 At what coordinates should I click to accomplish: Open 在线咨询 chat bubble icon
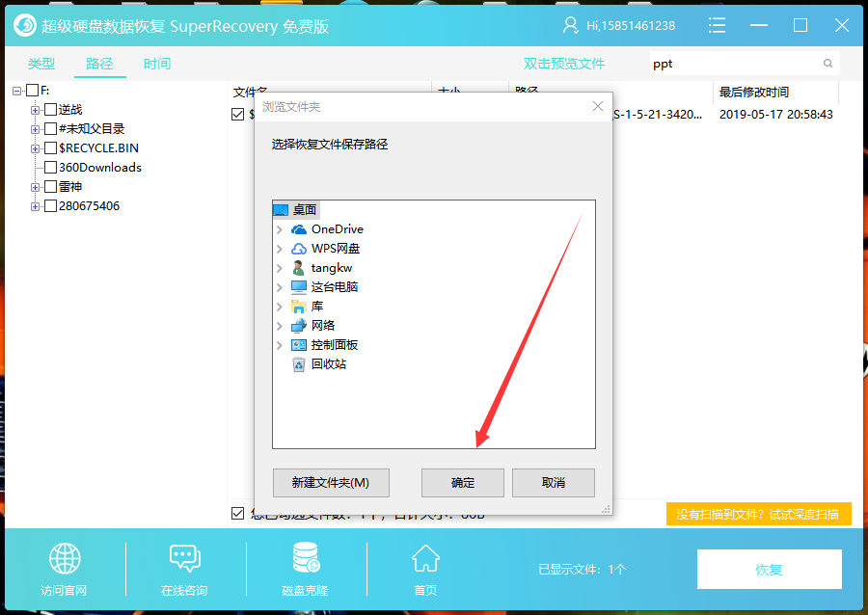click(x=185, y=558)
